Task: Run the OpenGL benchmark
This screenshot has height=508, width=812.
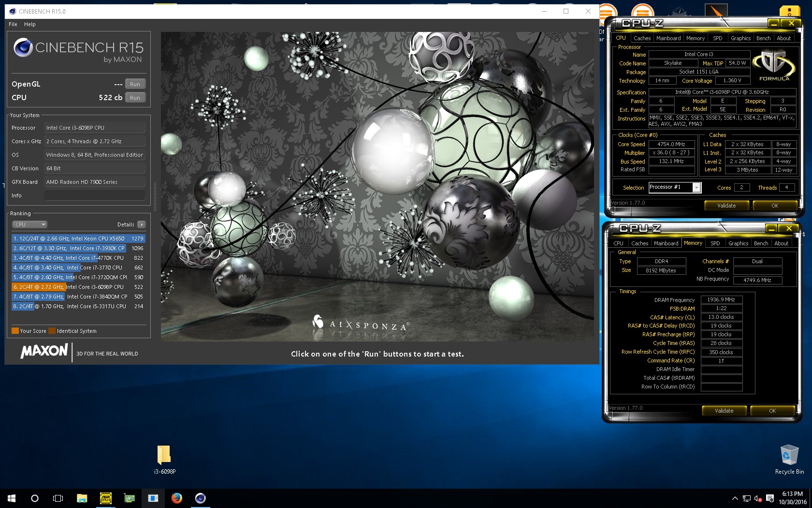Action: 135,84
